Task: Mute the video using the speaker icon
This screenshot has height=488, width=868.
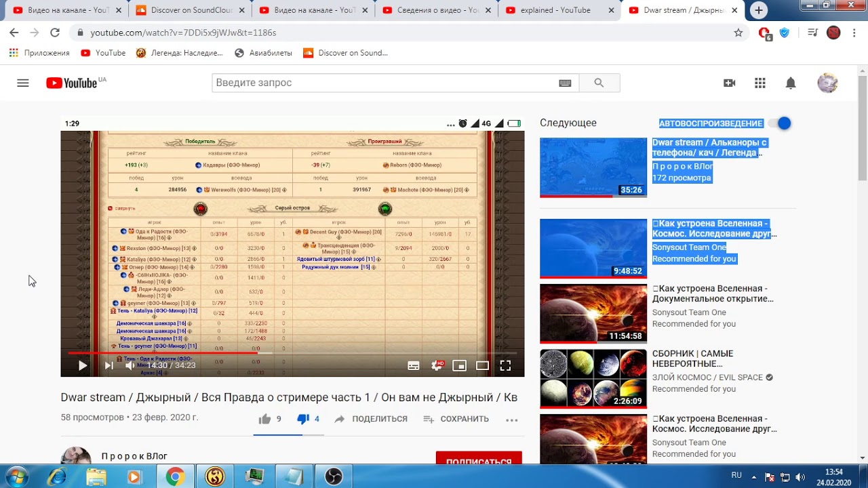Action: (x=130, y=365)
